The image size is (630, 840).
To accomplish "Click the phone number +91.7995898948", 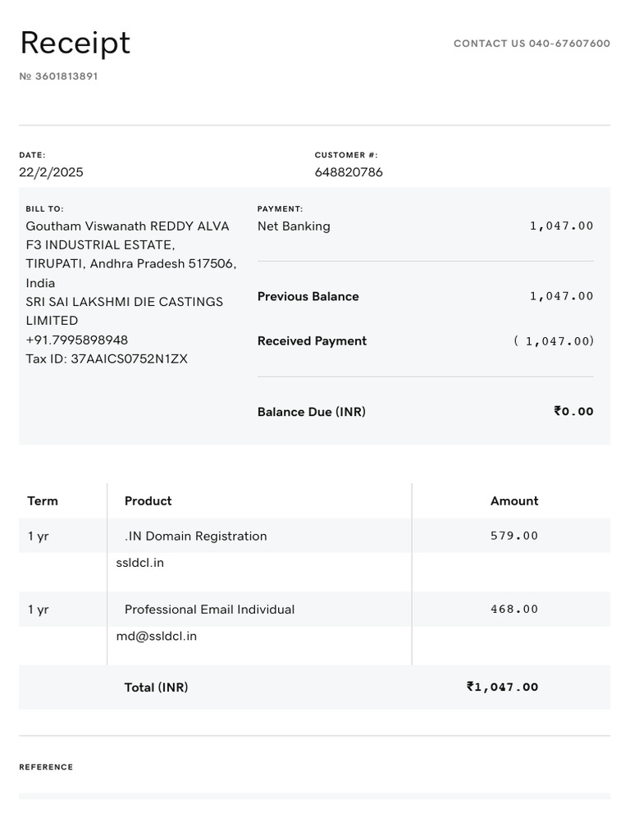I will pyautogui.click(x=76, y=340).
